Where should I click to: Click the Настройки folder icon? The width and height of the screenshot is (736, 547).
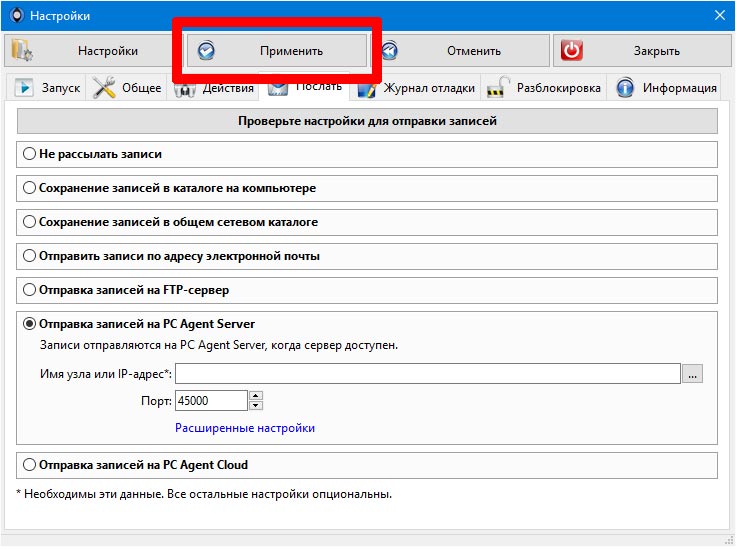coord(22,51)
